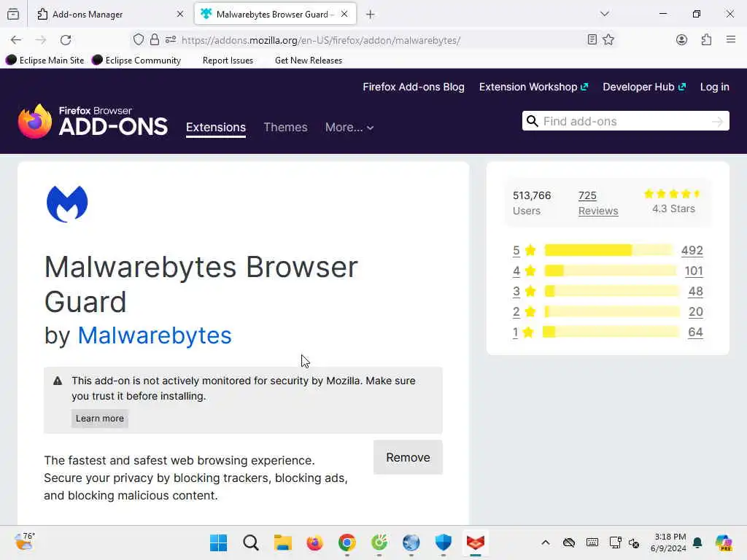Visit Firefox Add-ons Blog link

[x=414, y=87]
